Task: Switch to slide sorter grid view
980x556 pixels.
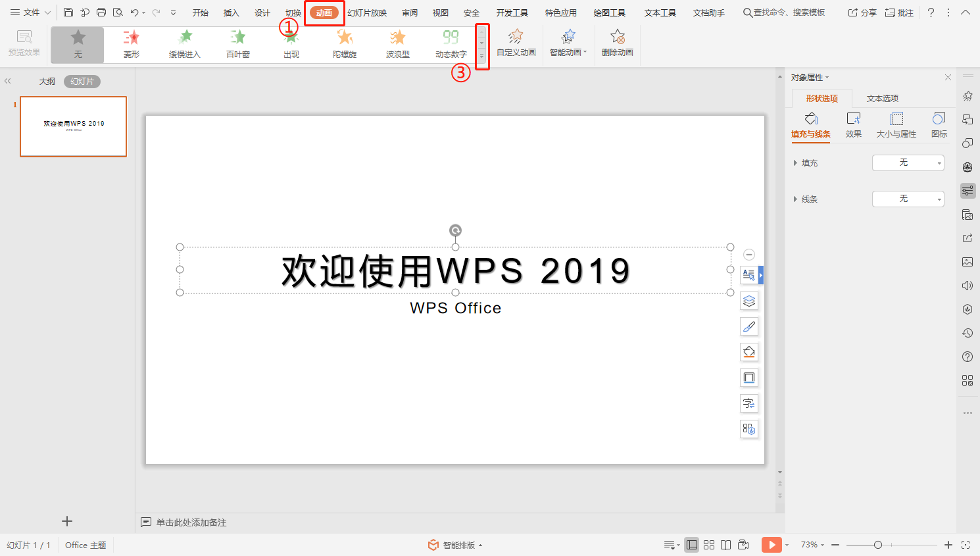Action: [x=709, y=545]
